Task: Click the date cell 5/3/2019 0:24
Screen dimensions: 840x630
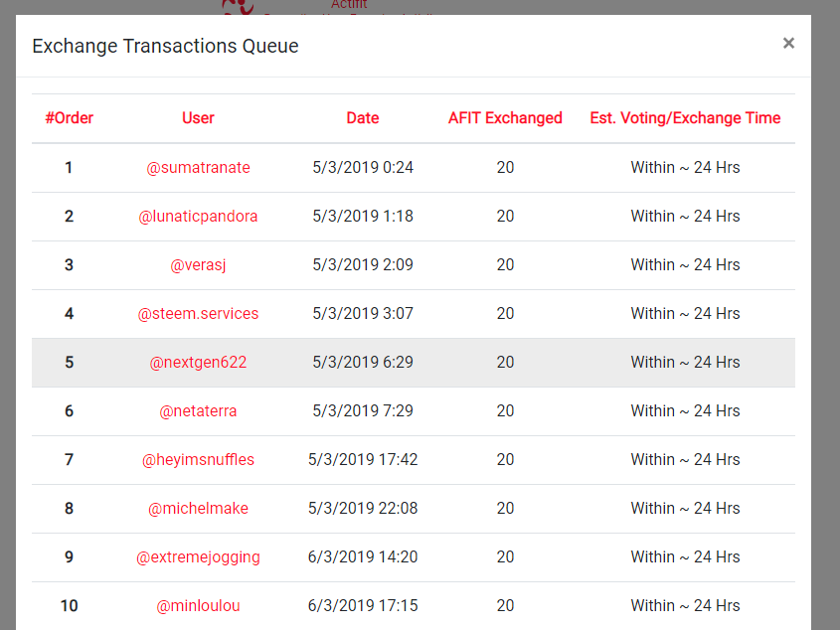Action: click(363, 168)
